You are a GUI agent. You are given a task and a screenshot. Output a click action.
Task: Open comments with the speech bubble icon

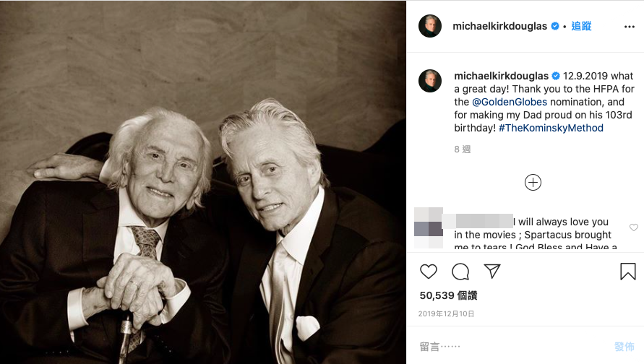click(460, 272)
